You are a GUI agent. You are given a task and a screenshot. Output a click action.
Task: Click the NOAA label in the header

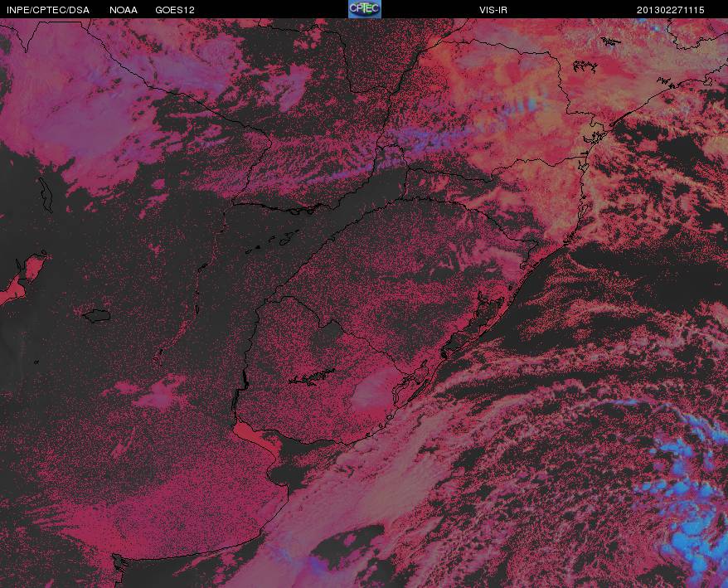pyautogui.click(x=124, y=10)
